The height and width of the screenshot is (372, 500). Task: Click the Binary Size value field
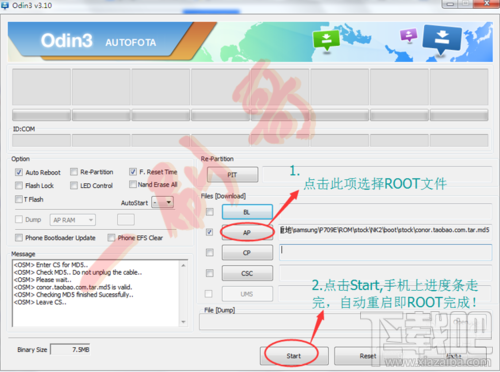click(x=70, y=349)
